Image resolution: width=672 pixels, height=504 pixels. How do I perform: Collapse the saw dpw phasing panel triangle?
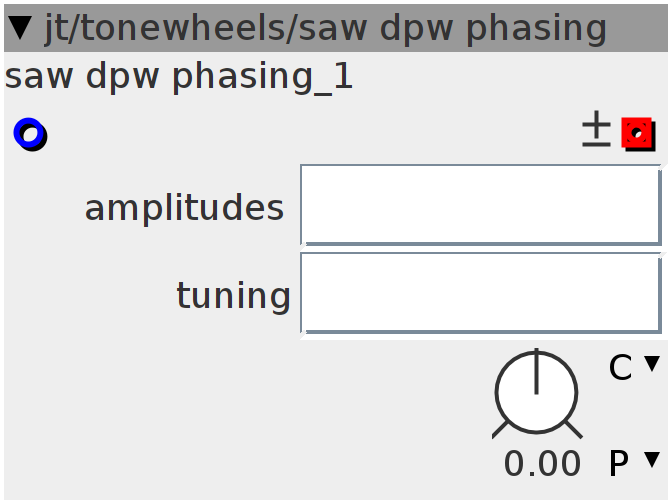click(x=21, y=29)
